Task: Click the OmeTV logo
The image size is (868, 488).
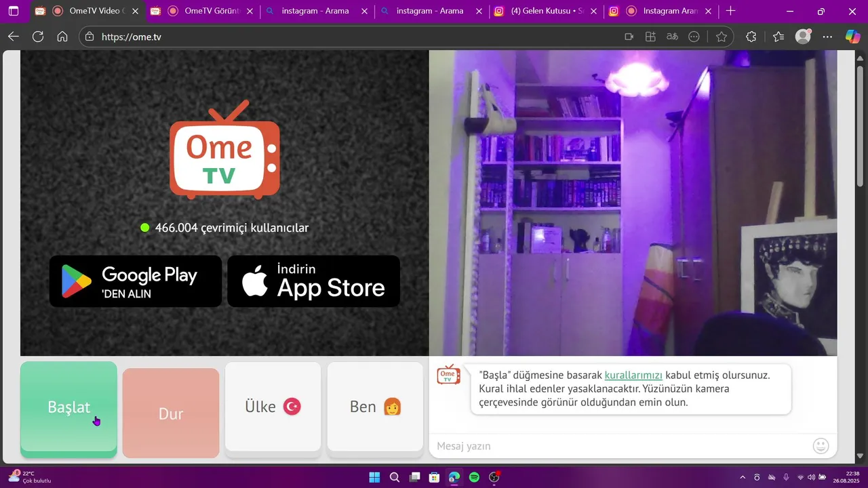Action: (224, 150)
